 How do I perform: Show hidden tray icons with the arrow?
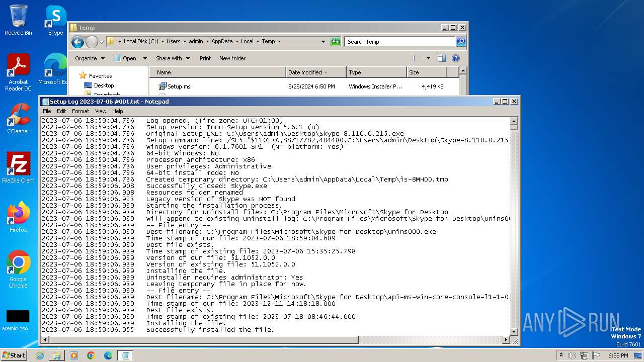[561, 355]
